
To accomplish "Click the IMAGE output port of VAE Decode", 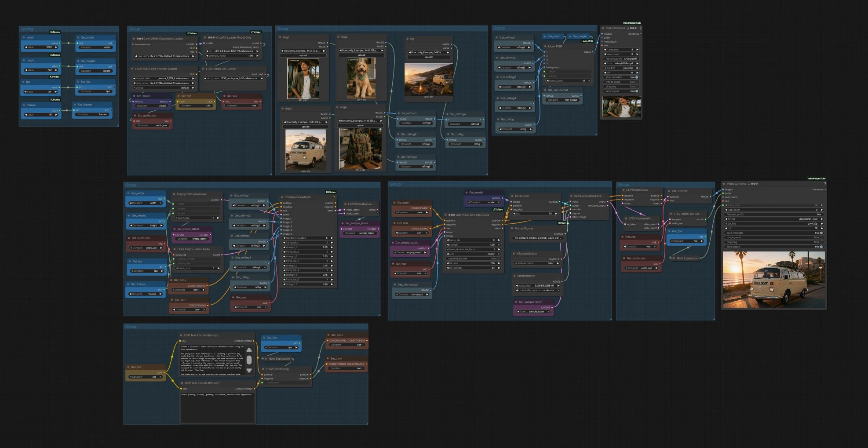I will click(710, 197).
